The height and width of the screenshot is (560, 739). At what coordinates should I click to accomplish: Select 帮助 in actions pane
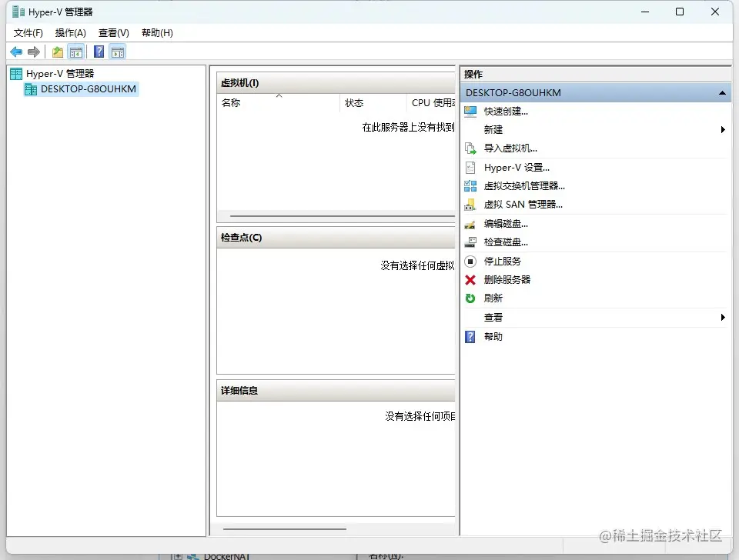493,337
